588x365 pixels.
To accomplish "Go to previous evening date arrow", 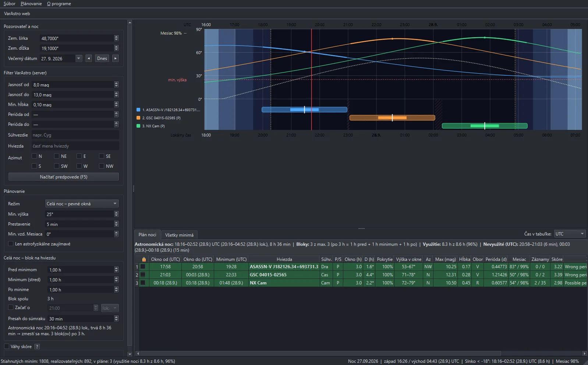I will click(89, 58).
